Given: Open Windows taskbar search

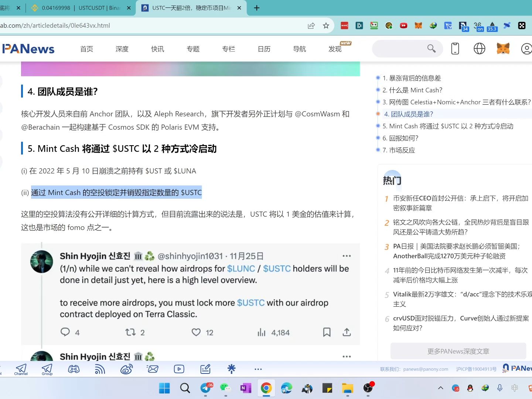Looking at the screenshot, I should point(185,388).
